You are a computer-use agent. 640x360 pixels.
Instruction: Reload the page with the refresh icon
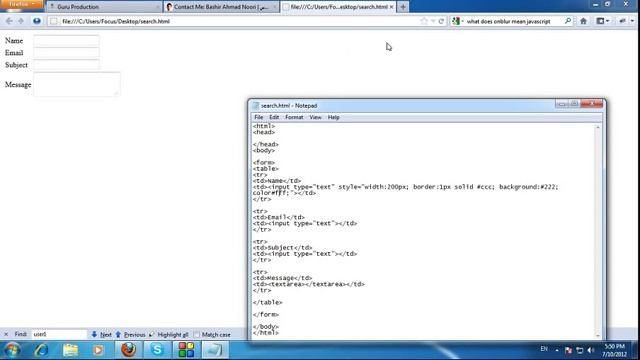[441, 21]
